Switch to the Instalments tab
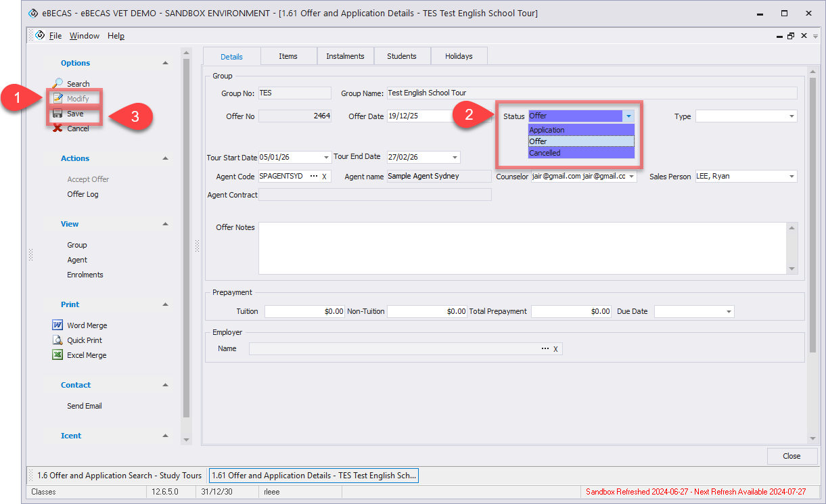826x504 pixels. point(345,56)
